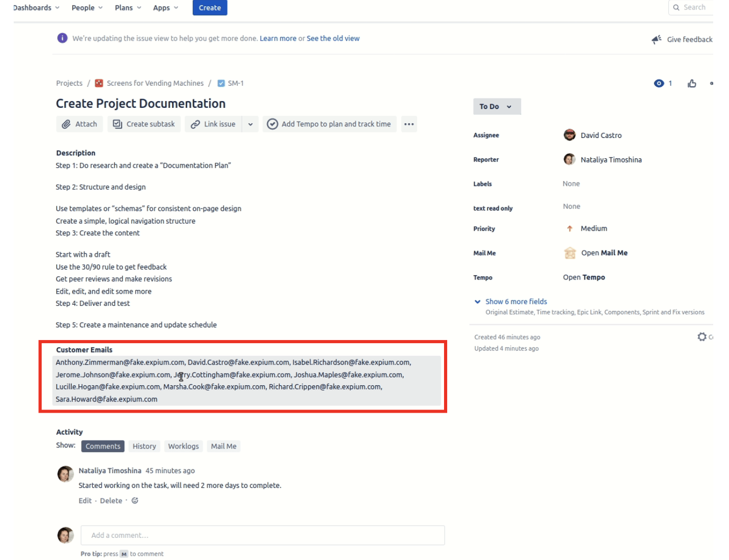Click the Mail Me envelope icon
The height and width of the screenshot is (560, 729).
point(570,253)
